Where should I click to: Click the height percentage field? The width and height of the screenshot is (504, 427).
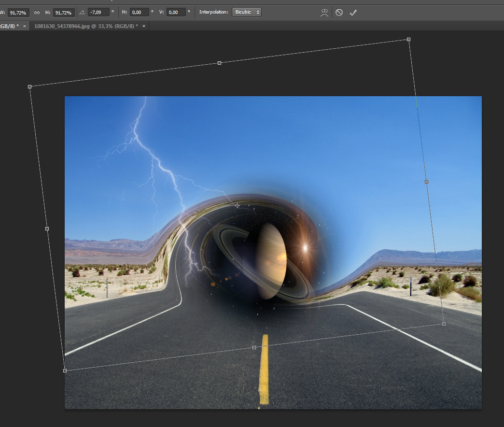(64, 12)
